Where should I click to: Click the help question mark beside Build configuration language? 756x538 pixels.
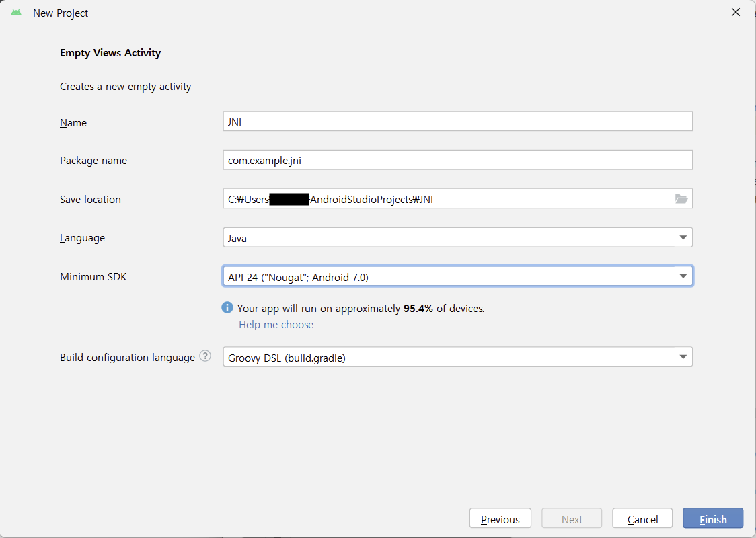click(205, 356)
